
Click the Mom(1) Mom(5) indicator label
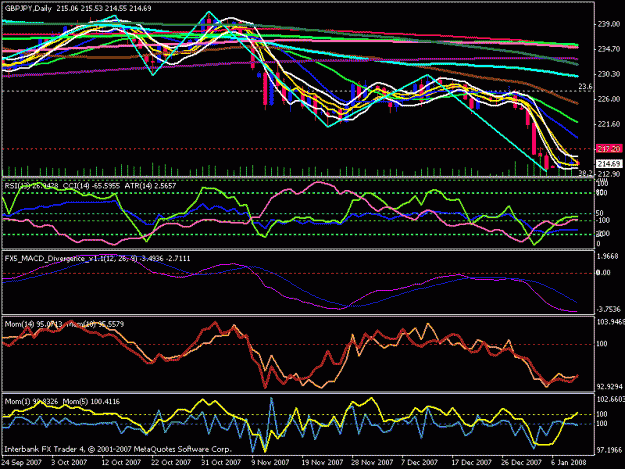click(x=62, y=402)
